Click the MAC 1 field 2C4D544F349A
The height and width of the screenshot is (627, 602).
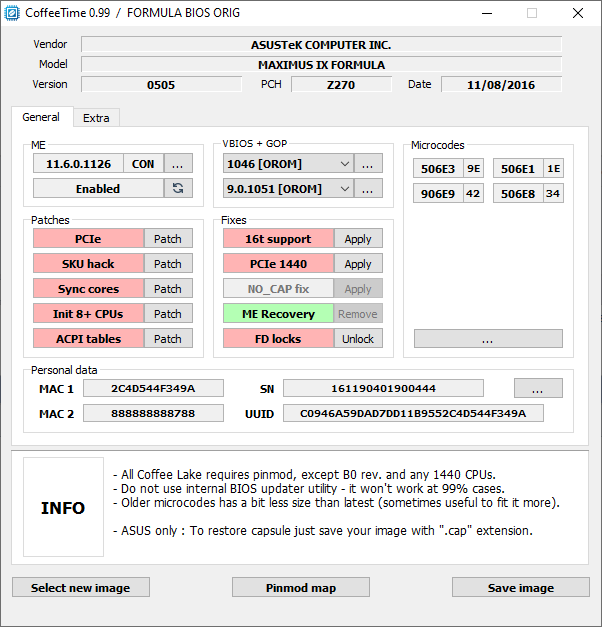153,388
